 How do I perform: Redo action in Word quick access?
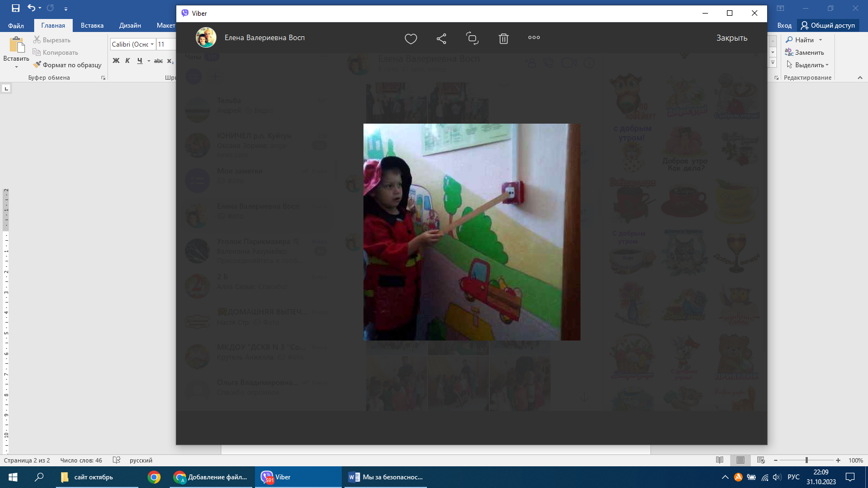[50, 8]
